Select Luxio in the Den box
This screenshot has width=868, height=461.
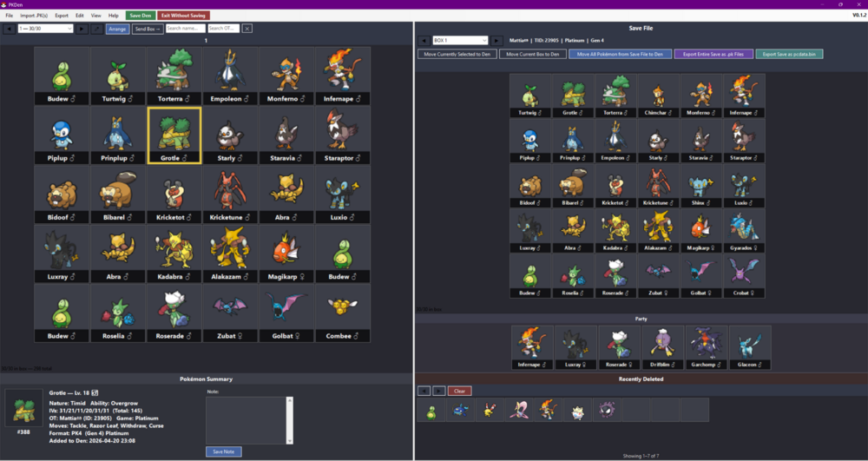pyautogui.click(x=343, y=194)
